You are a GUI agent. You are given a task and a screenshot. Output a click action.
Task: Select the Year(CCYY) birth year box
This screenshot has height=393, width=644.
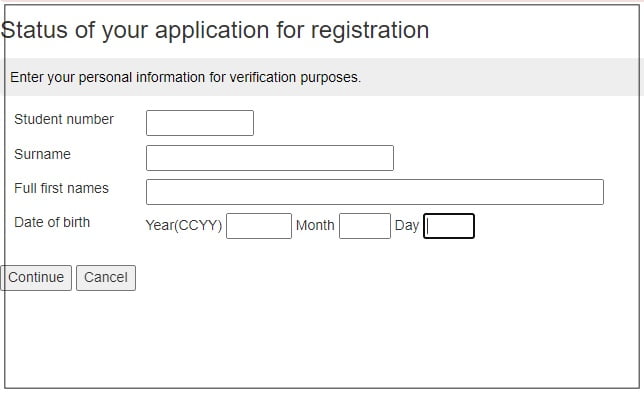(259, 226)
